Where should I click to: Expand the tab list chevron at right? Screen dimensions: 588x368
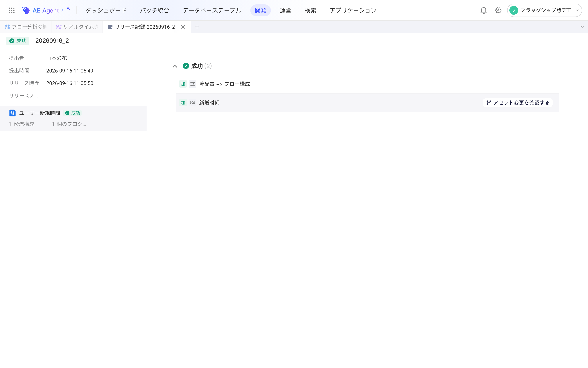(x=582, y=27)
